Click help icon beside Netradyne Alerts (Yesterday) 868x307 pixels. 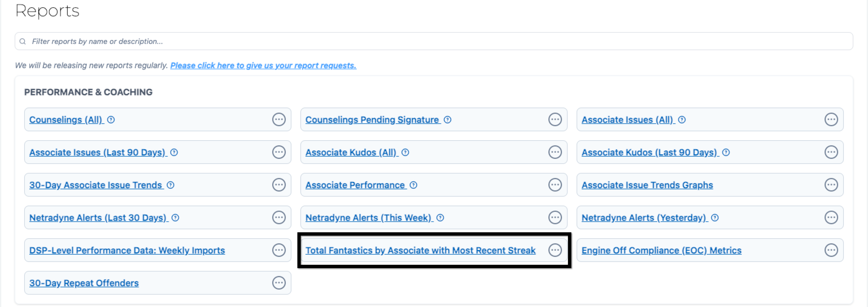pos(715,218)
